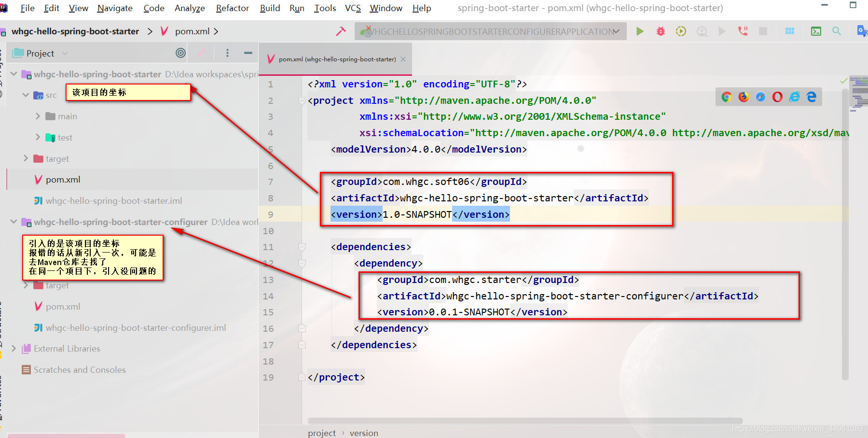Expand the test folder
The image size is (868, 438).
coord(38,137)
